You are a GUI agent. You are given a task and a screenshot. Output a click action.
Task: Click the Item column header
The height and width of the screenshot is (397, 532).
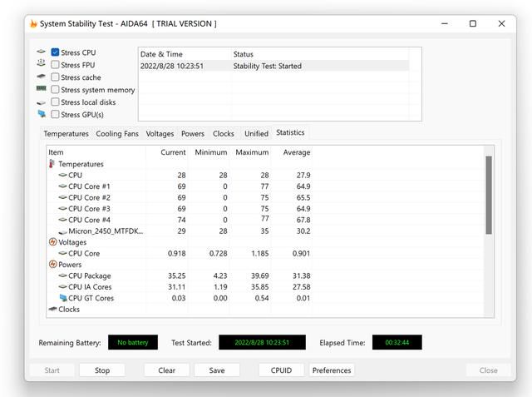[x=96, y=152]
